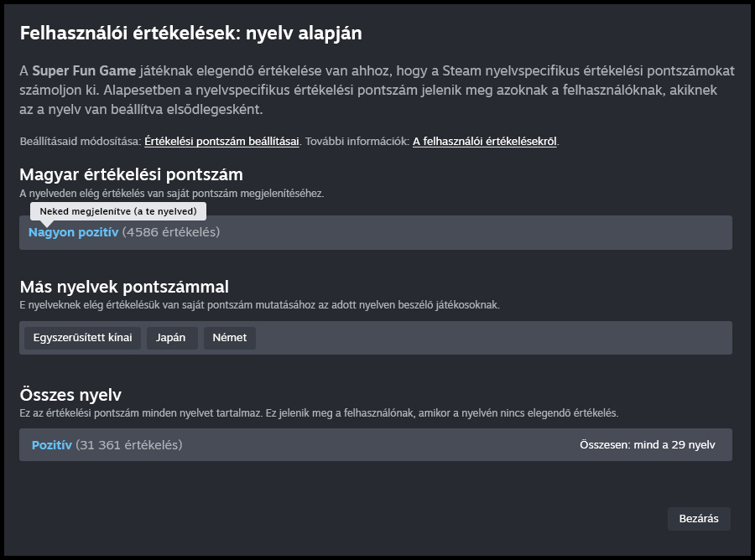
Task: Choose the Német language button
Action: pos(229,338)
